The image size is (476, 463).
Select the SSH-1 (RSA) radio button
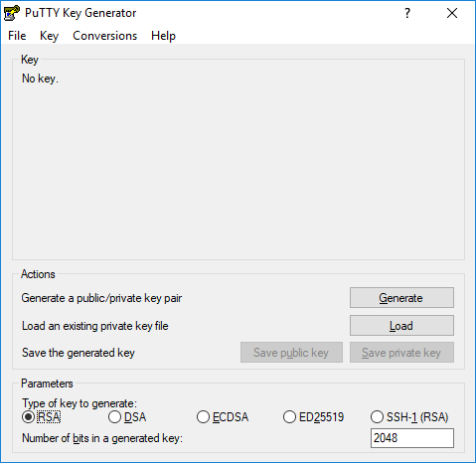(409, 416)
